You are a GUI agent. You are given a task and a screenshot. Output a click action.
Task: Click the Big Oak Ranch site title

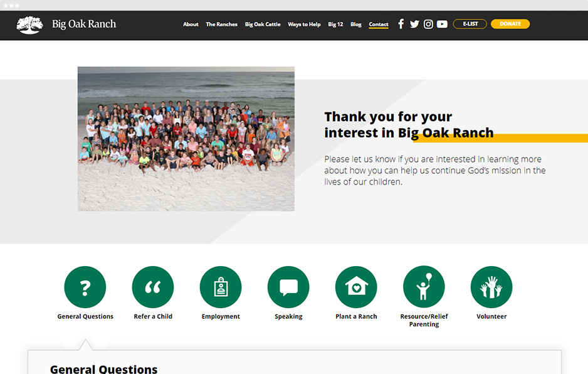point(84,24)
